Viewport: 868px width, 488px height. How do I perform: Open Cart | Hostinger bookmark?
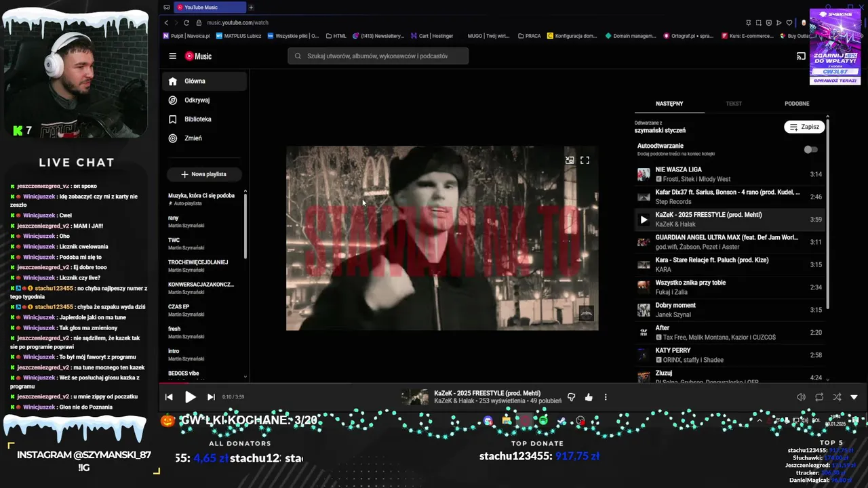[x=432, y=36]
